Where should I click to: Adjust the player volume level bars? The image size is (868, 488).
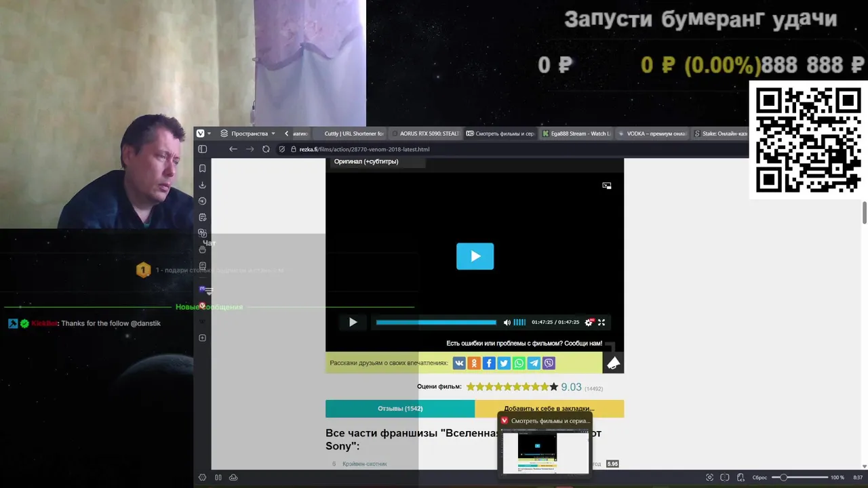coord(519,323)
